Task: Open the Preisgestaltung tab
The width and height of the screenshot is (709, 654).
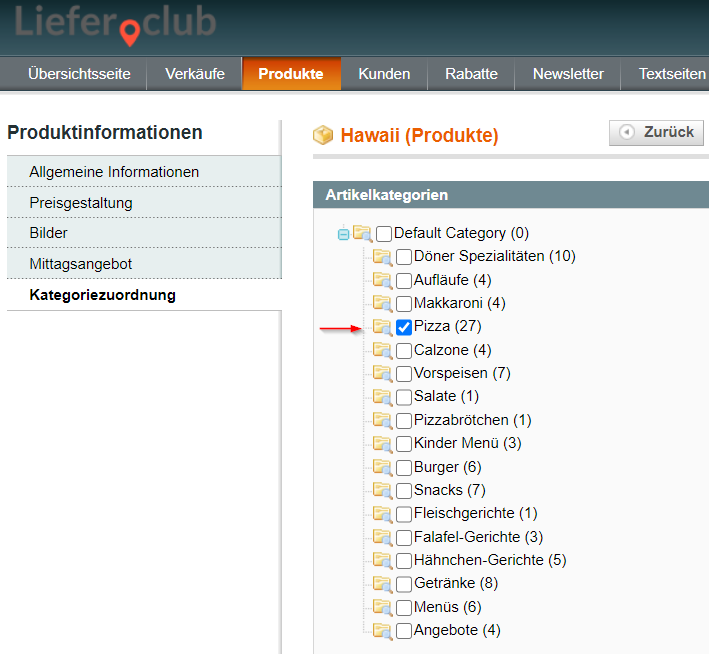Action: [144, 203]
